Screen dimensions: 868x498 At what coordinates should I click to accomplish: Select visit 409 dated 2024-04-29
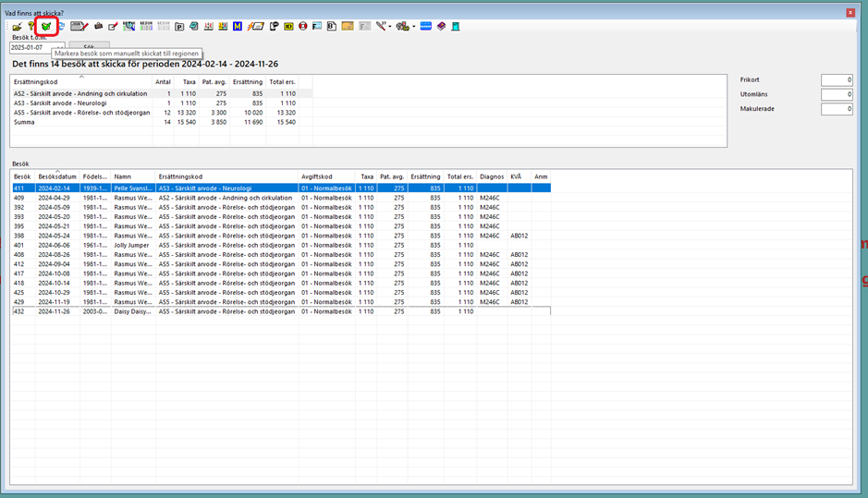coord(281,198)
